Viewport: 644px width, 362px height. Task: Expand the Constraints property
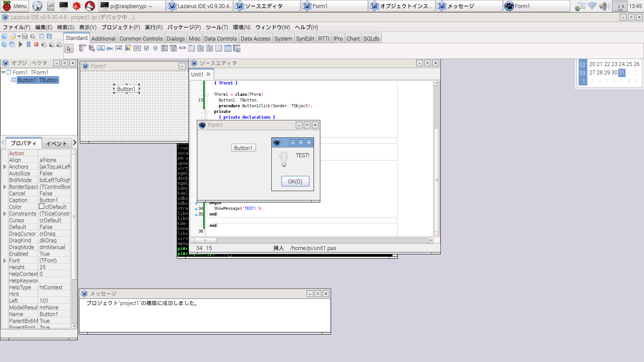(x=5, y=214)
